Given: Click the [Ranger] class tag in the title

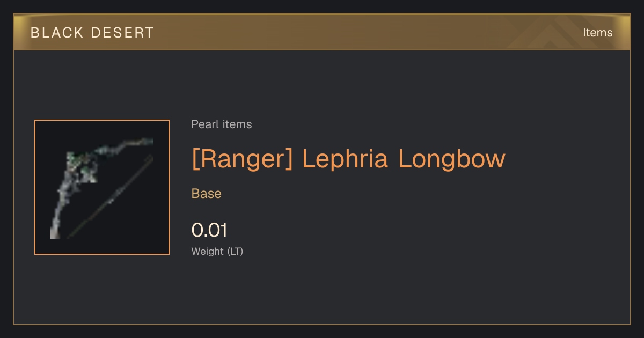Looking at the screenshot, I should (x=242, y=159).
